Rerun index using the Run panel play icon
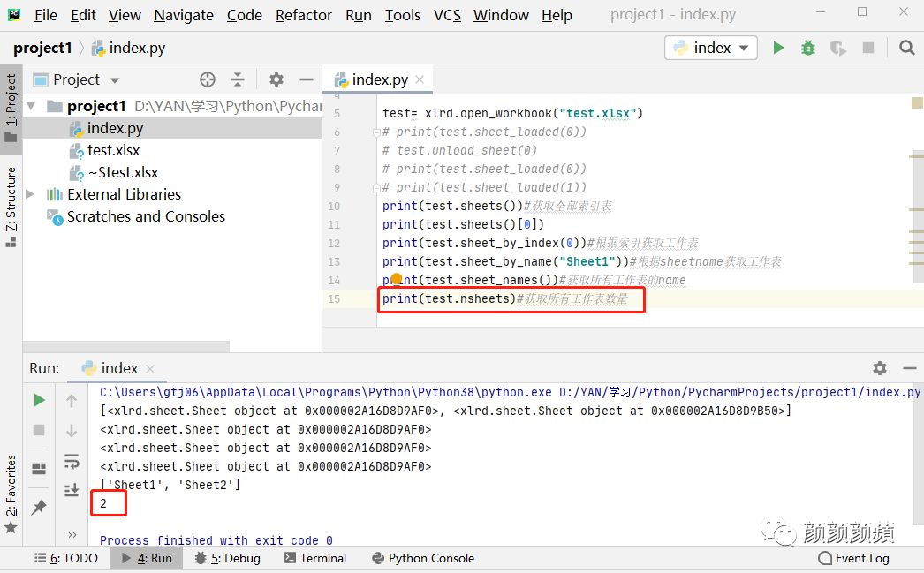 (40, 401)
